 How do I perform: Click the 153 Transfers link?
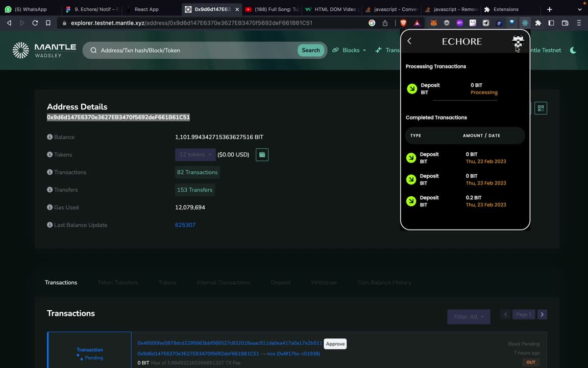tap(194, 190)
